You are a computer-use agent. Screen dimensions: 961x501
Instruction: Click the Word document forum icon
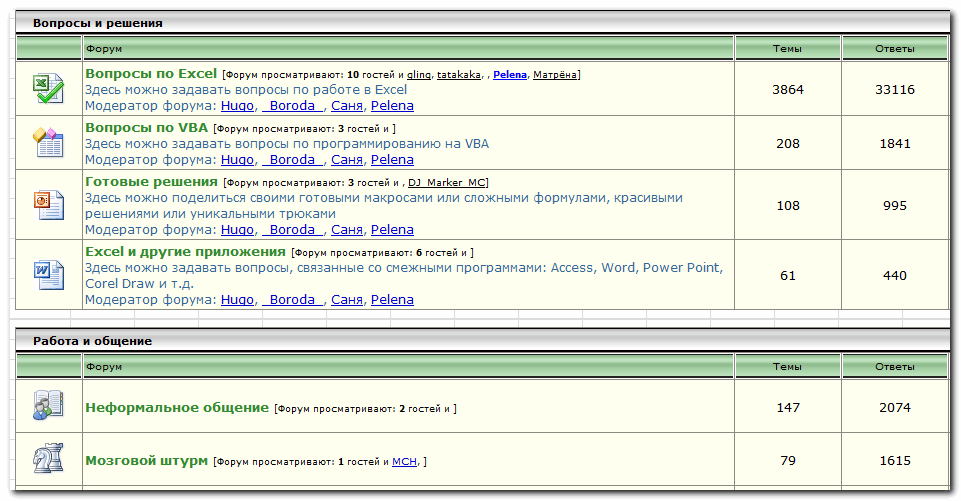[x=48, y=275]
